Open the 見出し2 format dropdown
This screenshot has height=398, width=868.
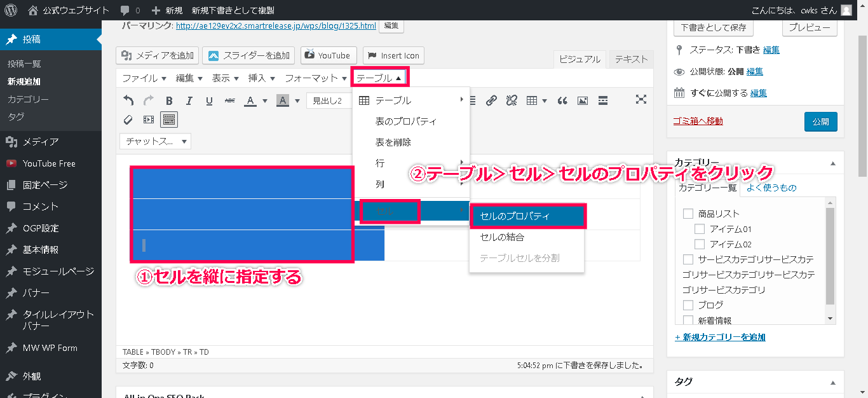pyautogui.click(x=329, y=100)
